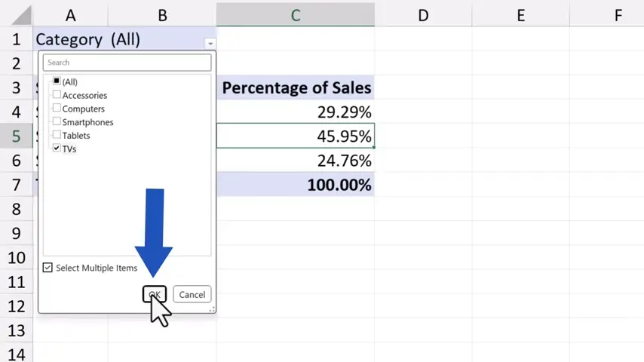Click the Search field in filter list
The width and height of the screenshot is (644, 362).
click(x=127, y=63)
